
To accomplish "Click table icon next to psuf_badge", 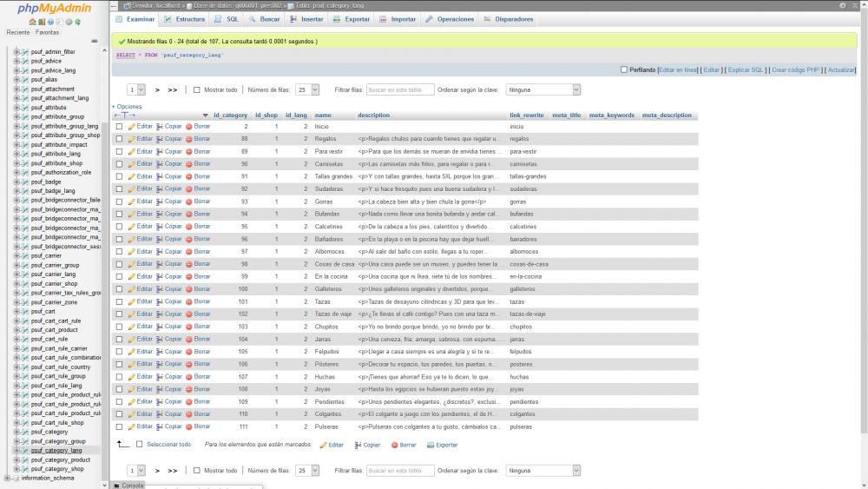I will pyautogui.click(x=25, y=182).
